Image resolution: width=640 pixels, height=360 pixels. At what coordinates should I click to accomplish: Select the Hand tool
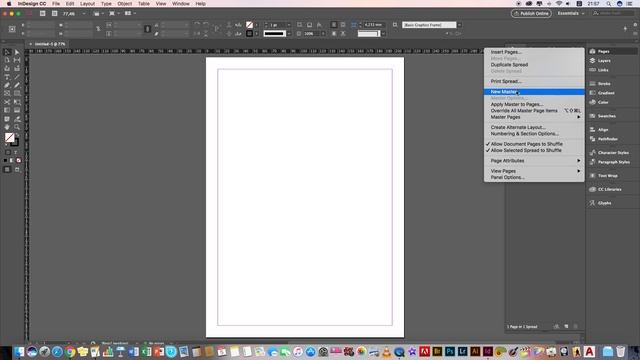pos(7,127)
